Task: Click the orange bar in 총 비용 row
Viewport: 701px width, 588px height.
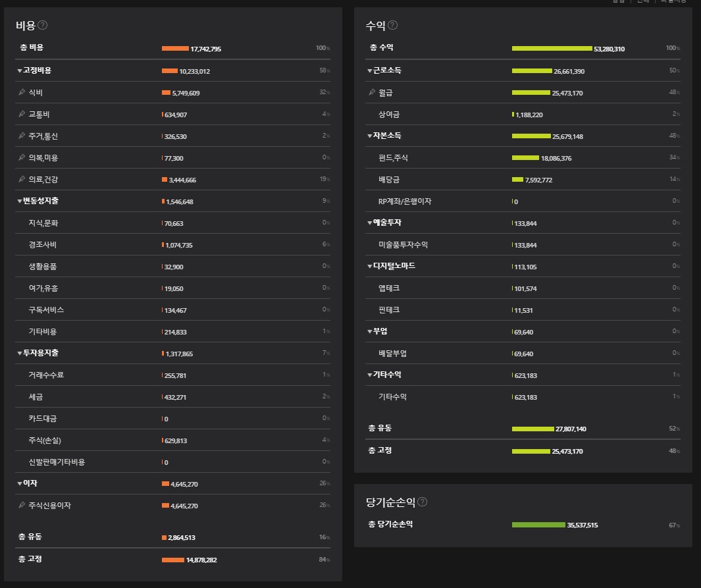Action: 175,48
